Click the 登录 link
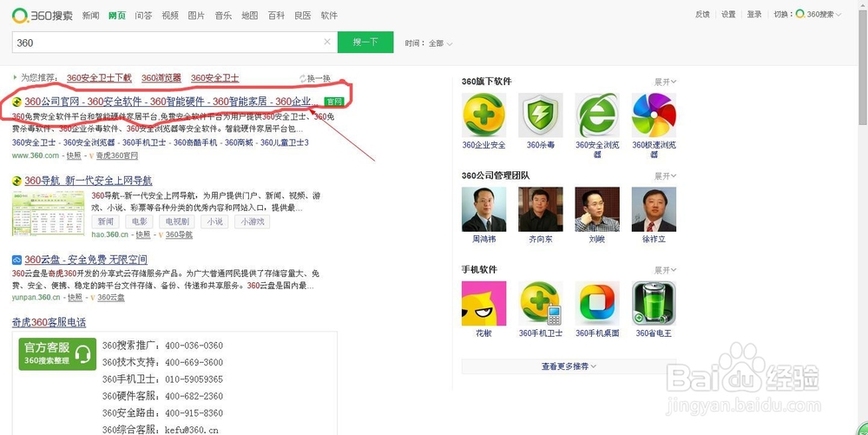This screenshot has width=868, height=435. coord(754,15)
